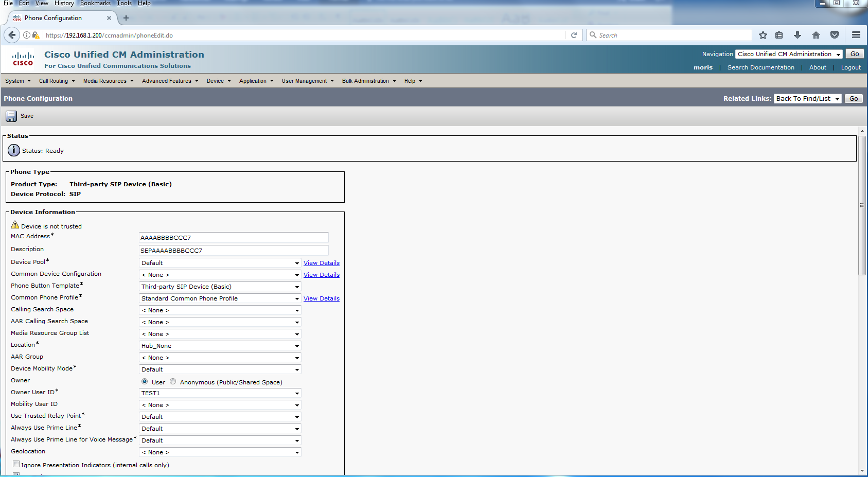868x477 pixels.
Task: Open the Location dropdown showing Hub_None
Action: (x=220, y=346)
